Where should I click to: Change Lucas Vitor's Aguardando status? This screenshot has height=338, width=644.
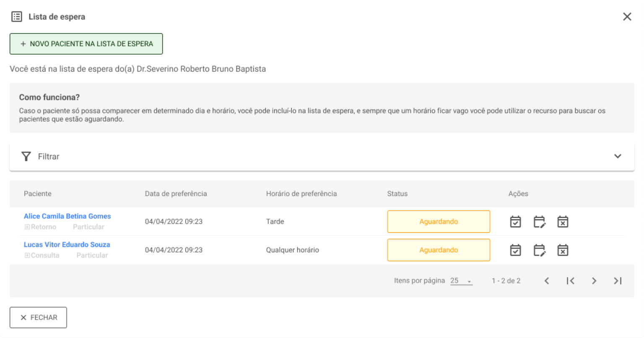click(439, 250)
